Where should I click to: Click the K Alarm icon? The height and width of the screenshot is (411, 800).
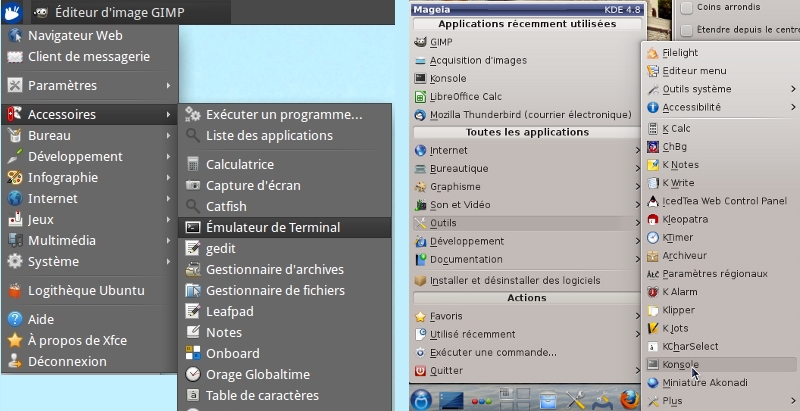[x=653, y=292]
